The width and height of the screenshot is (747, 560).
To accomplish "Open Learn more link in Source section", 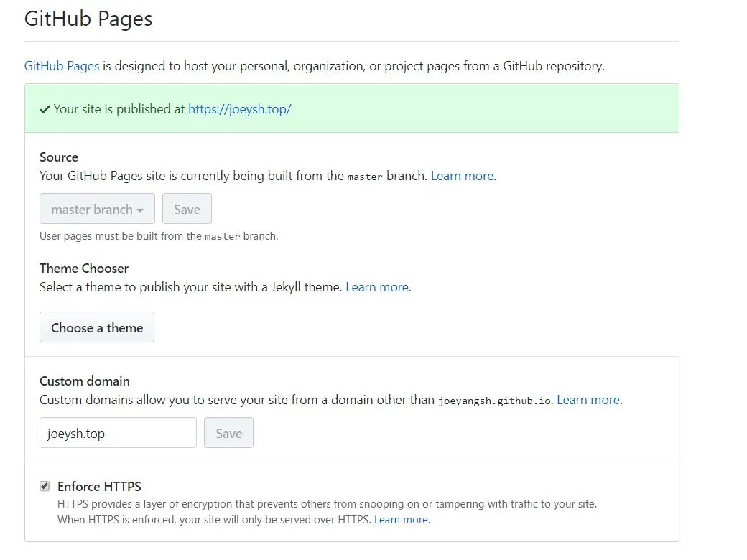I will coord(462,176).
